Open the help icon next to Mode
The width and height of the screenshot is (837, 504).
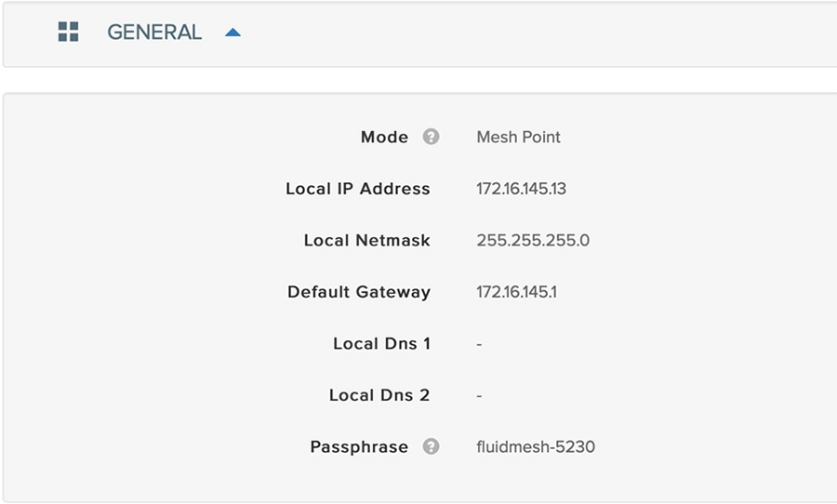431,137
